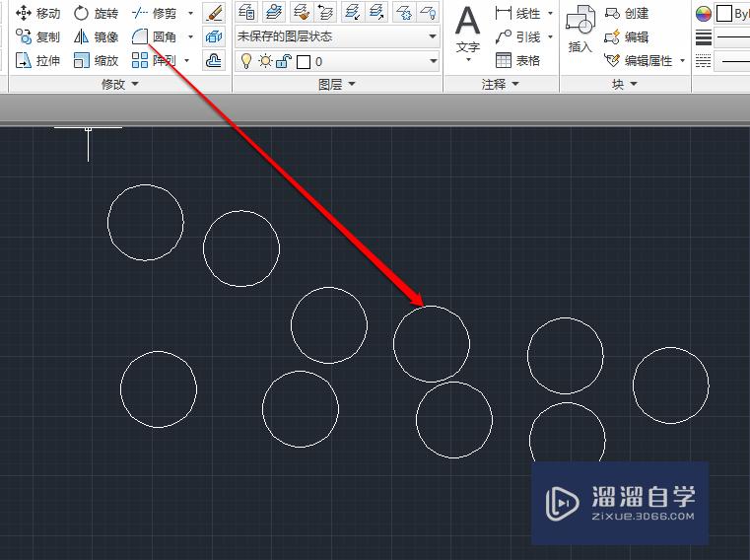750x560 pixels.
Task: Open the Trim dropdown arrow
Action: tap(191, 14)
